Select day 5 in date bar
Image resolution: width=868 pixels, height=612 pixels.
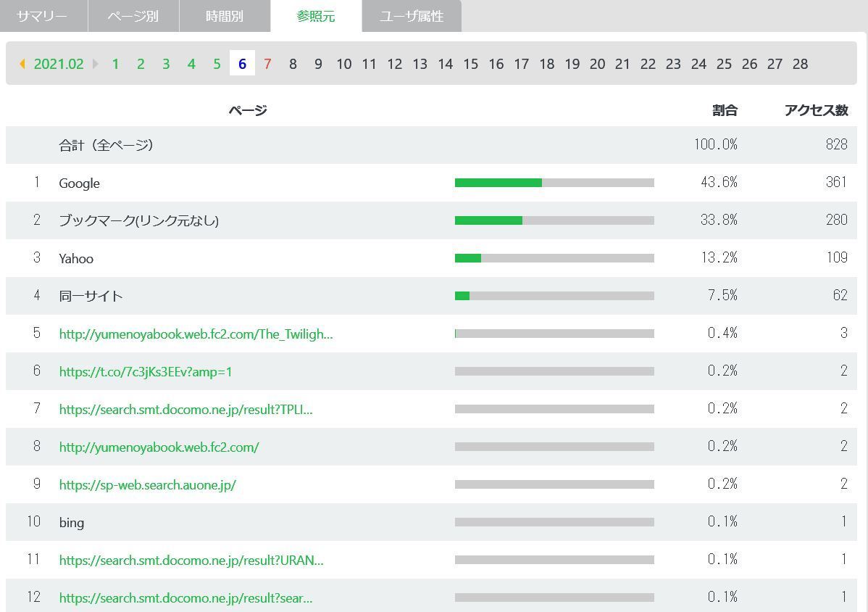tap(217, 64)
